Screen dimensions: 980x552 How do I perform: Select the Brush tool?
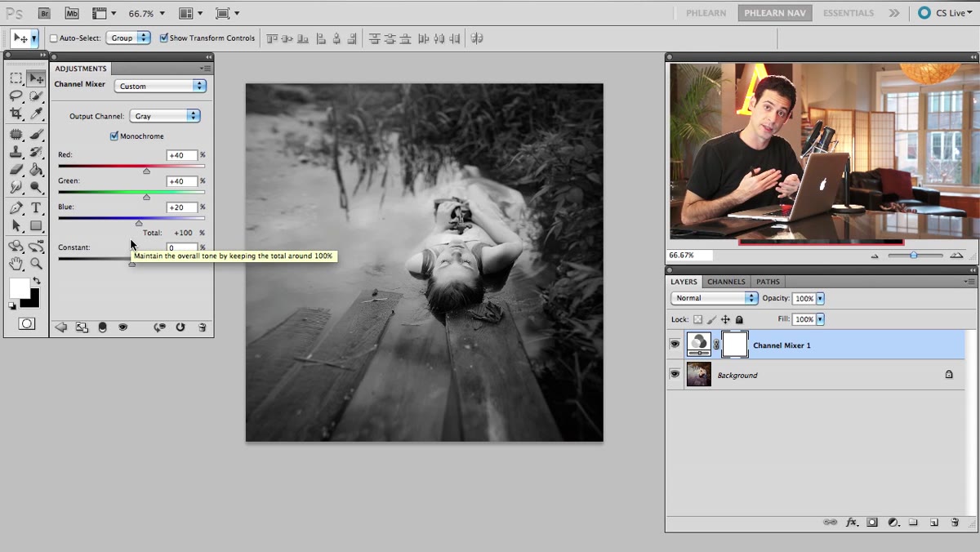click(x=36, y=134)
